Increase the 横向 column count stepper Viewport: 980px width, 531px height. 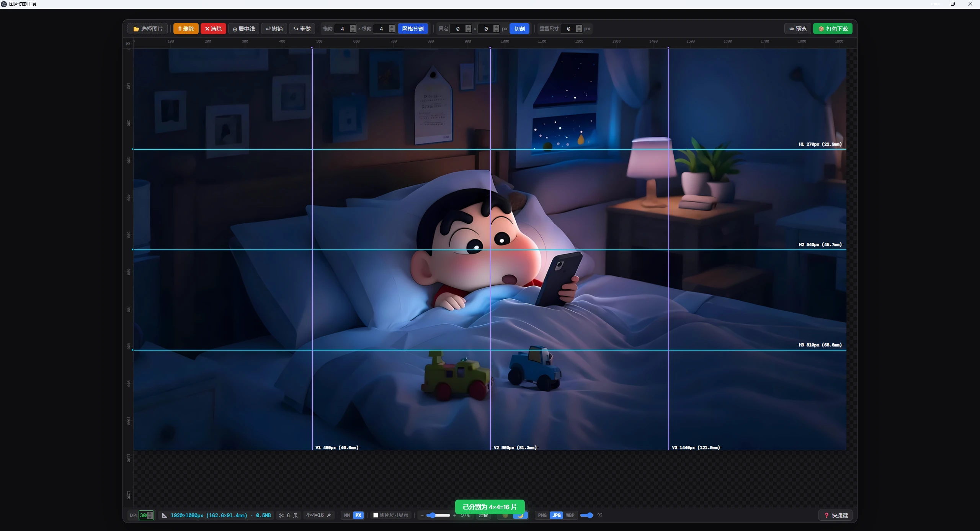[x=353, y=27]
